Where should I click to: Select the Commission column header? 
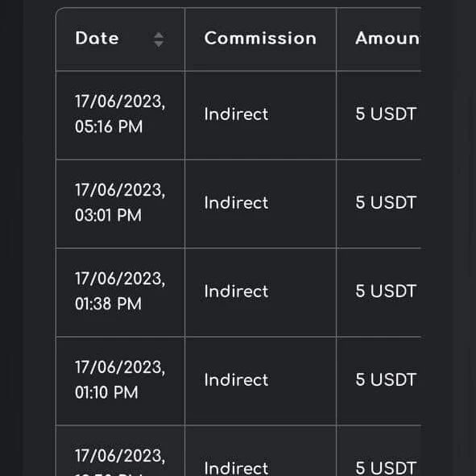260,39
